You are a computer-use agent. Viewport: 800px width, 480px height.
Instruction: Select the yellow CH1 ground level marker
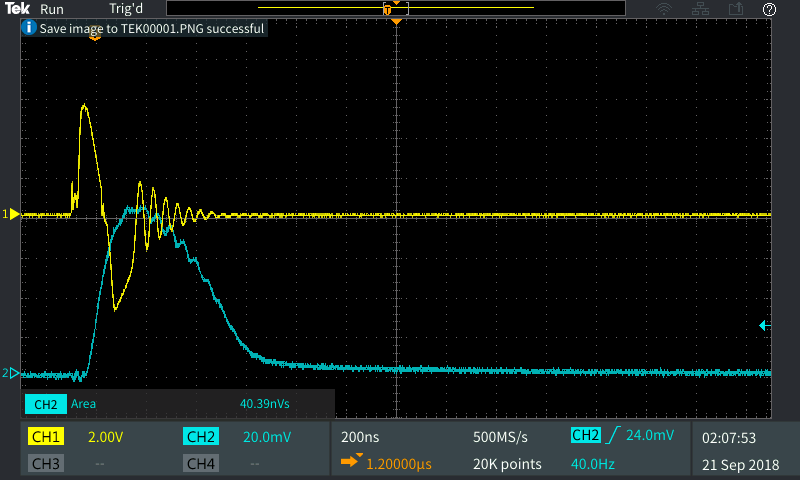(12, 214)
